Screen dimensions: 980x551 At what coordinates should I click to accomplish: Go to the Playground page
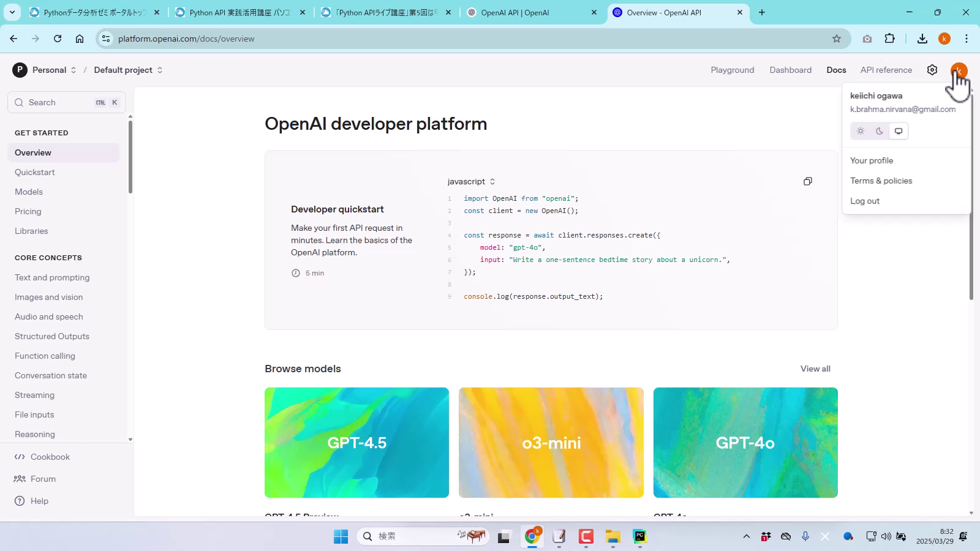[x=732, y=70]
